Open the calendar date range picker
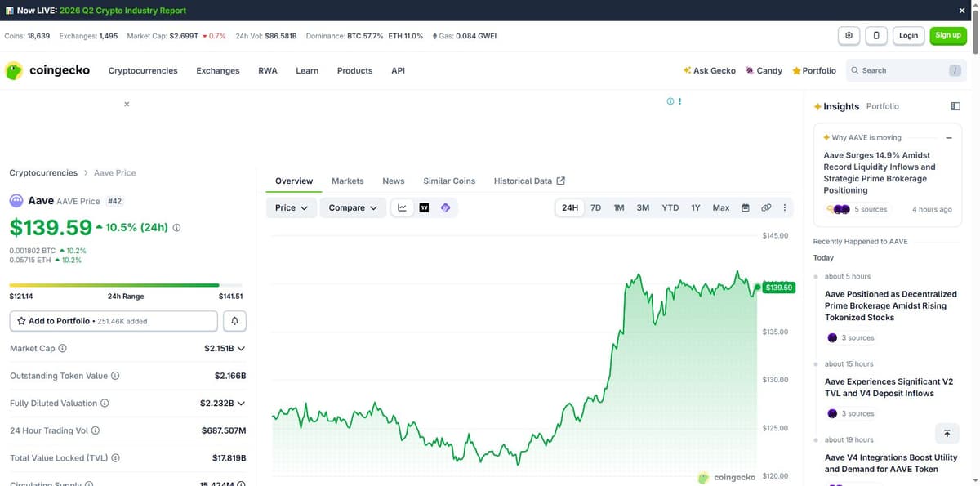Screen dimensions: 980x486 (745, 207)
